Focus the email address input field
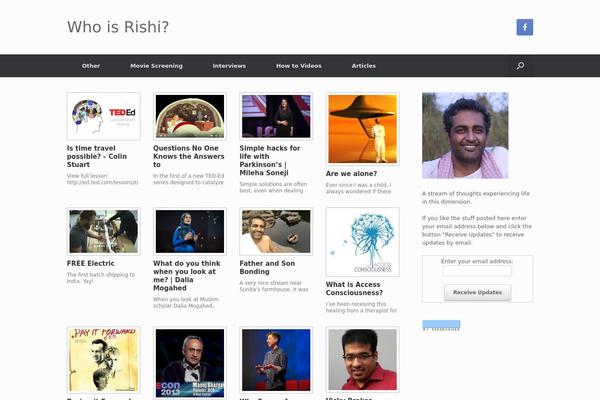600x400 pixels. click(x=477, y=271)
